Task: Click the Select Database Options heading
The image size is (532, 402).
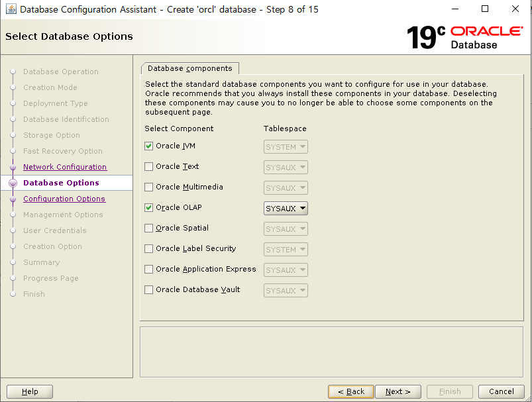Action: click(x=69, y=36)
